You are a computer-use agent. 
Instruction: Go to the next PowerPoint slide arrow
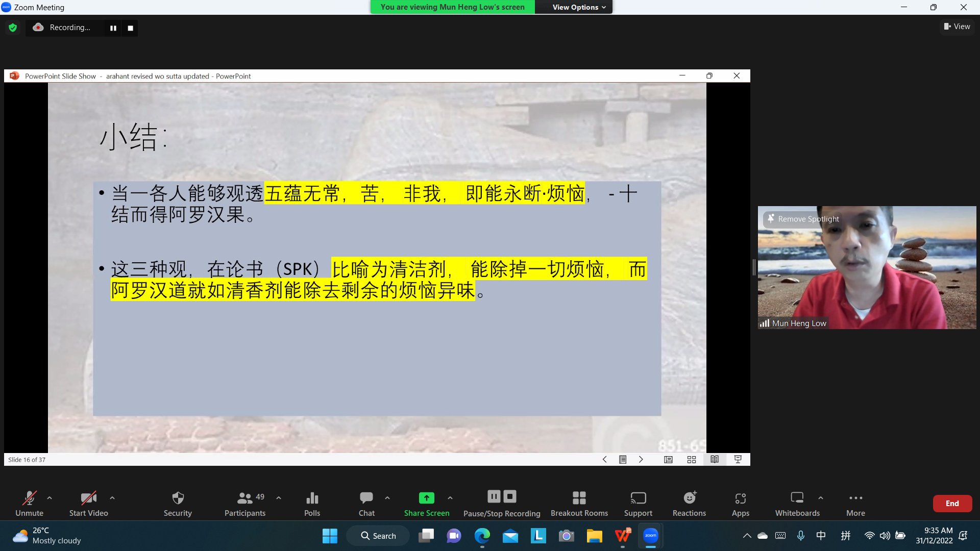point(641,460)
